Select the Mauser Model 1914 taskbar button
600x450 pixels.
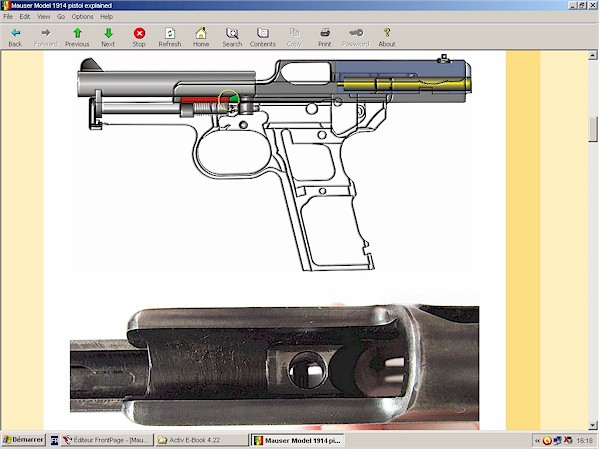297,440
